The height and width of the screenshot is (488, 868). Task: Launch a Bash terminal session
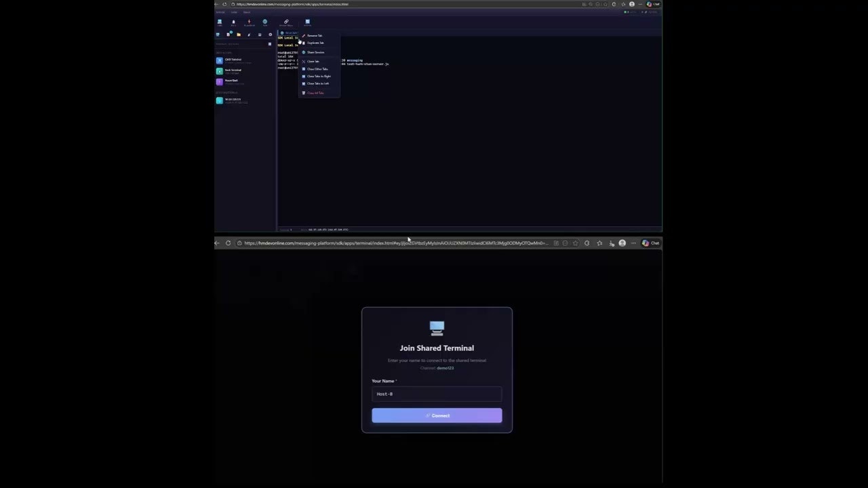pos(233,22)
